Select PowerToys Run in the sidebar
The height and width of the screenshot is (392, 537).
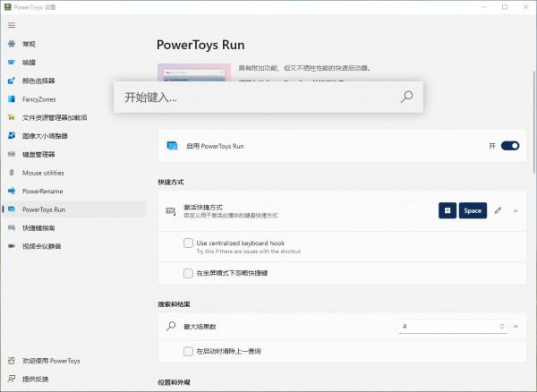[x=73, y=209]
